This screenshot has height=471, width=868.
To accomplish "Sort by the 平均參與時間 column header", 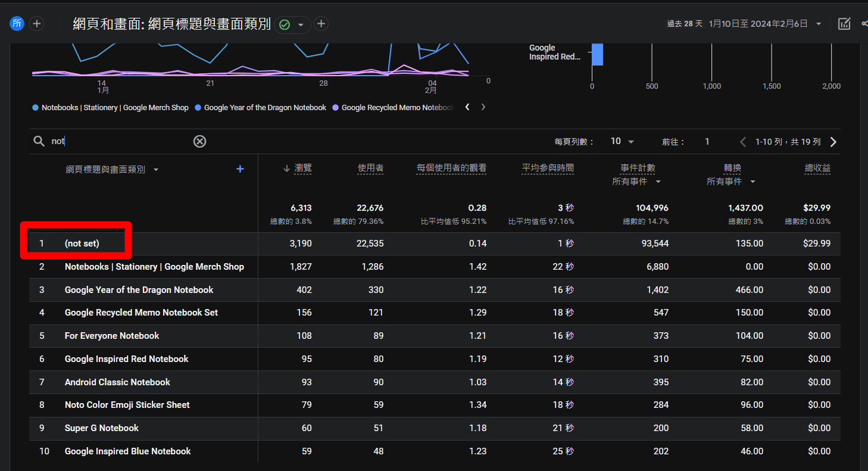I will tap(548, 169).
